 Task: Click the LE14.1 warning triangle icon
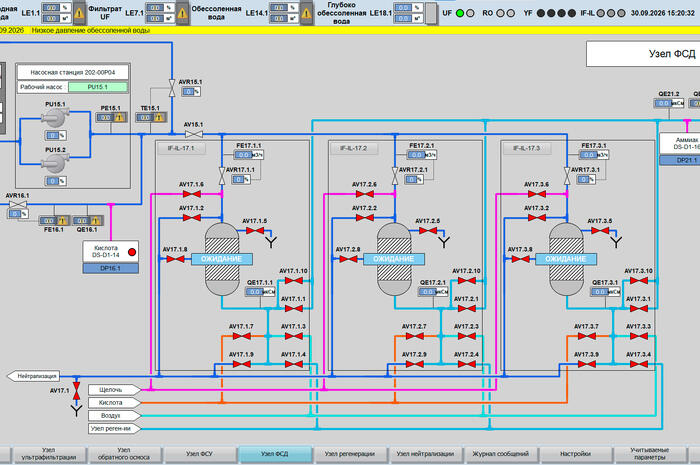(x=306, y=13)
